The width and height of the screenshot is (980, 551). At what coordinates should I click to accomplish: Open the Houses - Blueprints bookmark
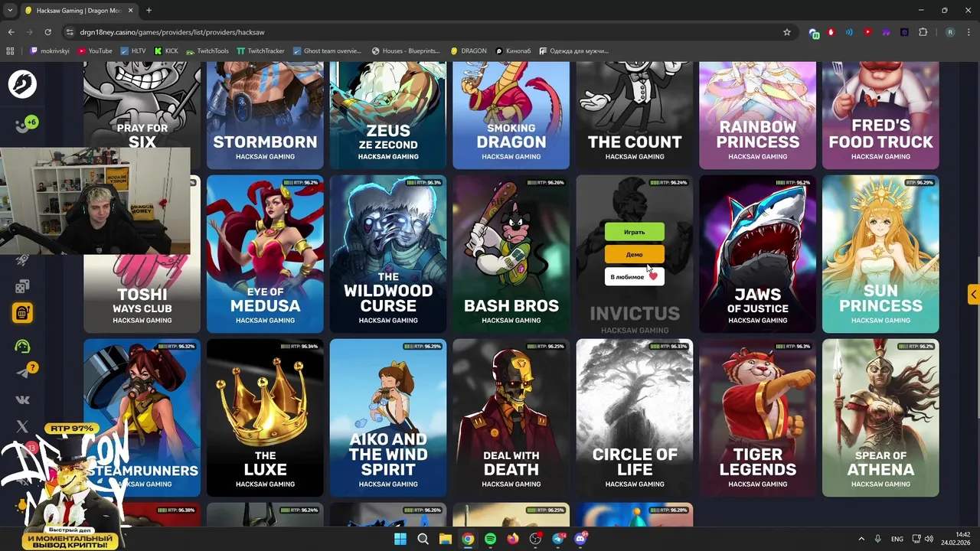point(406,51)
